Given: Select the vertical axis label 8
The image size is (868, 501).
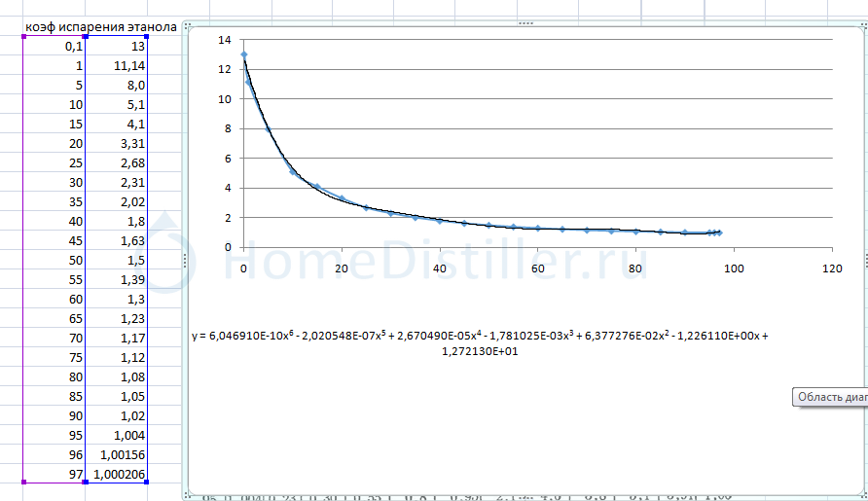Looking at the screenshot, I should coord(228,128).
